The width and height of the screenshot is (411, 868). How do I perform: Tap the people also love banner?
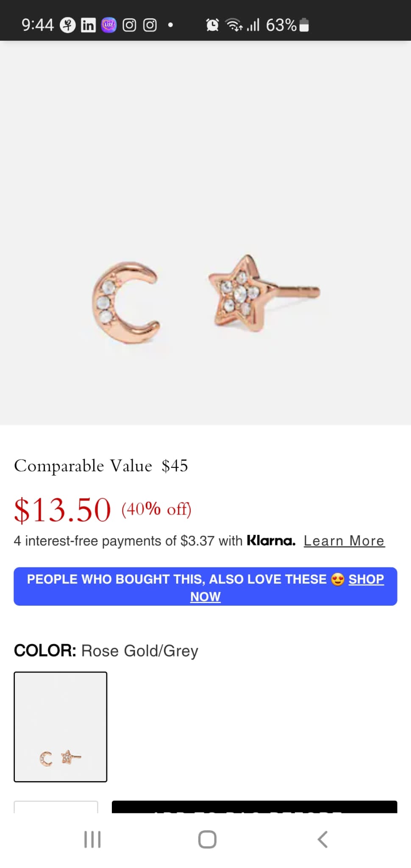click(x=205, y=587)
